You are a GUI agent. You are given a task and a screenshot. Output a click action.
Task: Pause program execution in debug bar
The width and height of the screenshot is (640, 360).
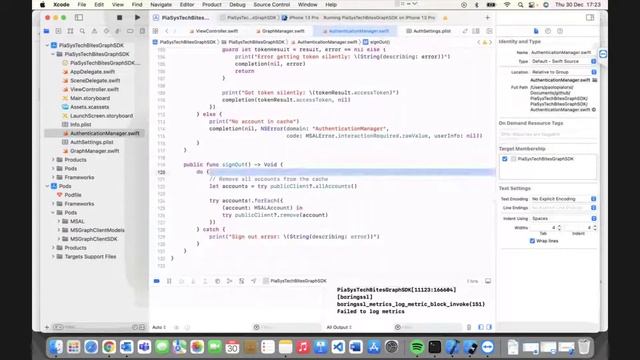[169, 281]
